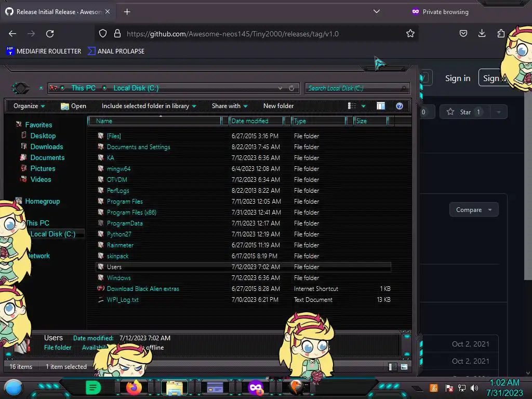532x399 pixels.
Task: Sort by the Type column header
Action: [318, 121]
